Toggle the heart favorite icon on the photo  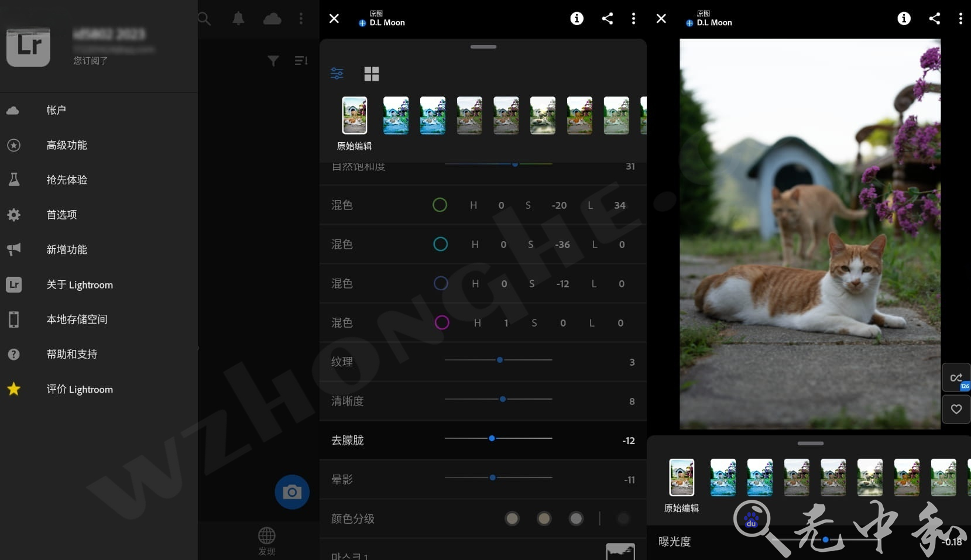click(957, 408)
